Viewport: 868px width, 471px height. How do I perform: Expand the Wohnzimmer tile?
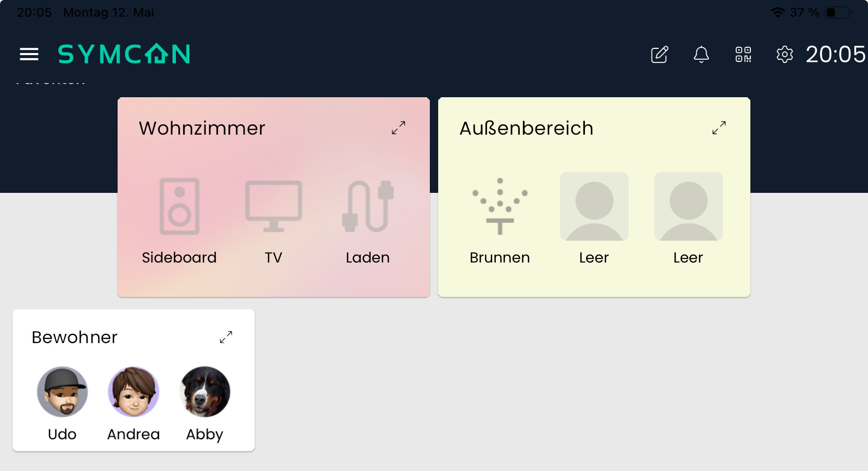click(x=399, y=128)
